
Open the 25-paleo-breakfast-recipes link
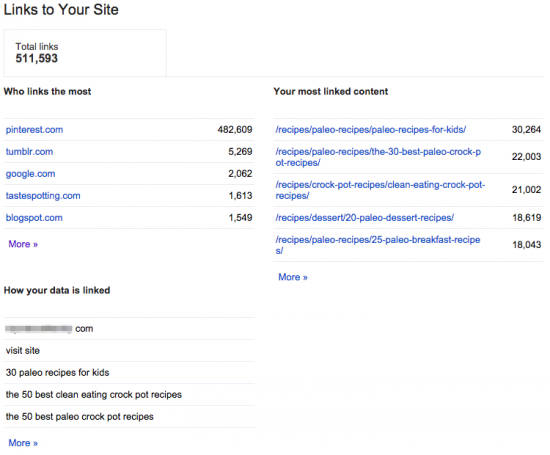coord(378,245)
